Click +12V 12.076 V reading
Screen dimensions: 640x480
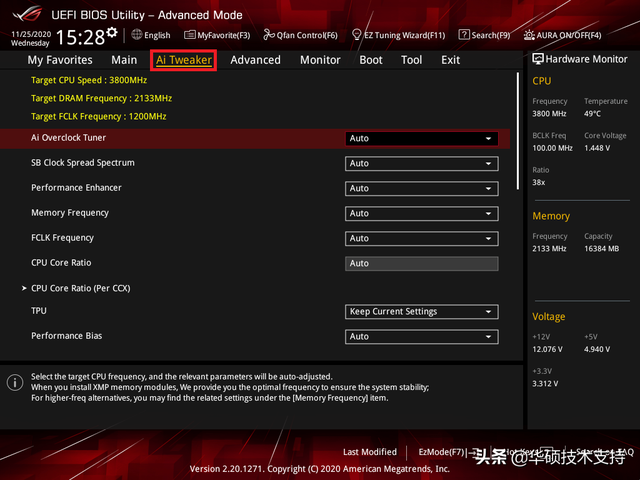coord(547,349)
